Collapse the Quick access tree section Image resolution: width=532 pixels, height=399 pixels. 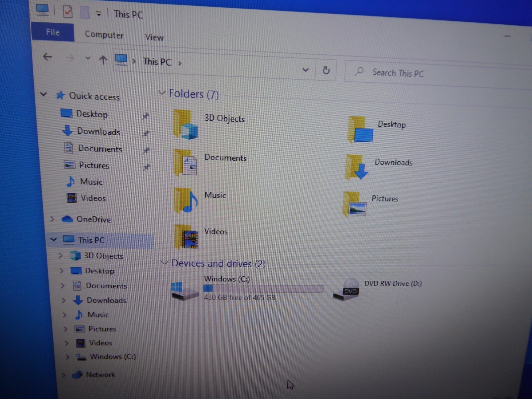click(x=43, y=94)
